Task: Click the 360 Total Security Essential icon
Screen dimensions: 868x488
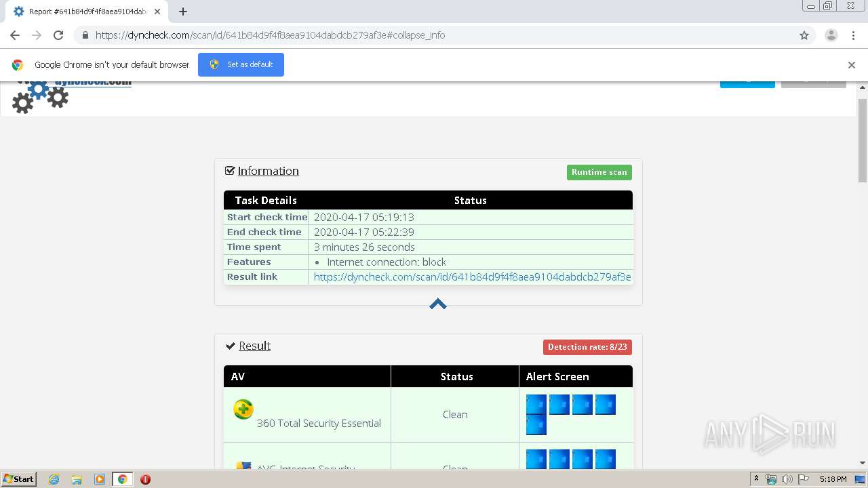Action: tap(243, 409)
